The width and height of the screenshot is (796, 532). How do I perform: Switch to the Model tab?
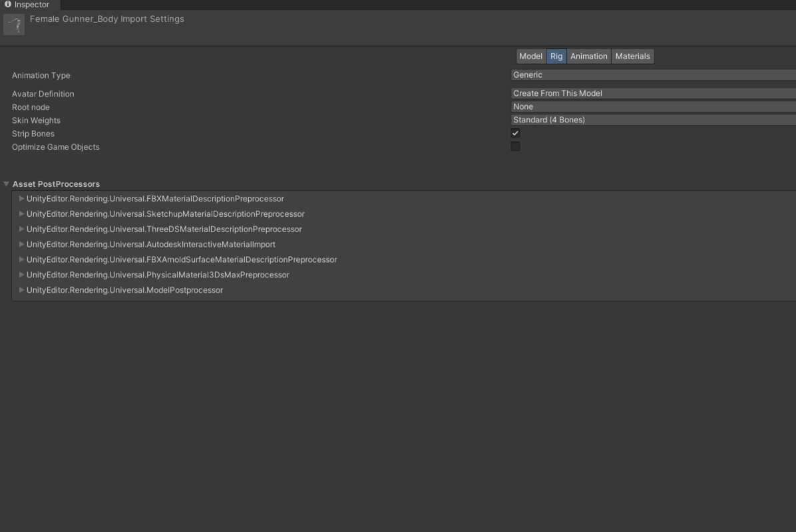tap(530, 57)
